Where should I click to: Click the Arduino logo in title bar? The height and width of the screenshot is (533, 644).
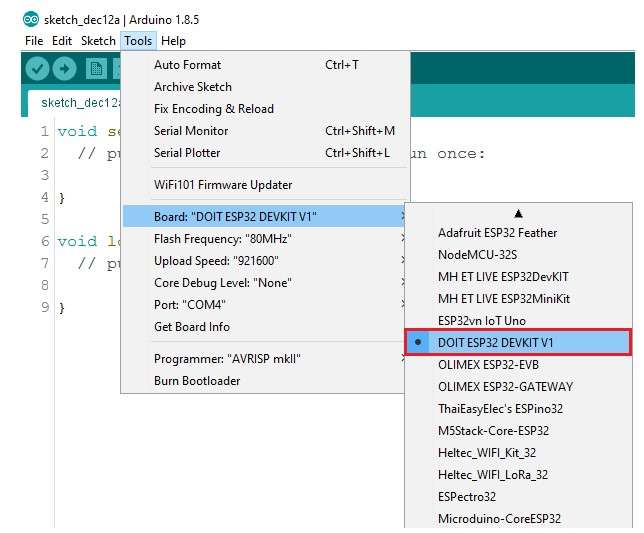point(31,19)
